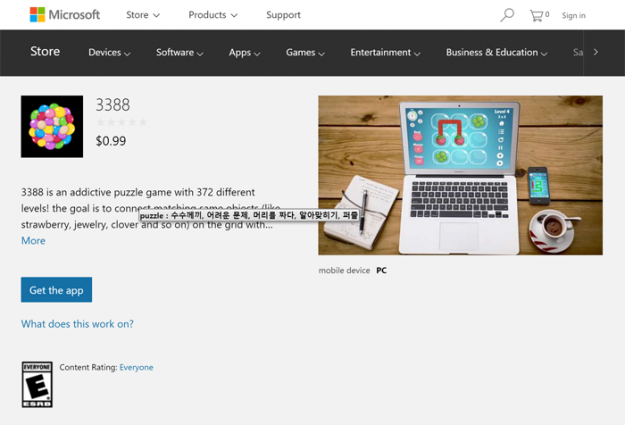This screenshot has width=625, height=425.
Task: Click the ESRB Everyone rating badge
Action: point(37,384)
